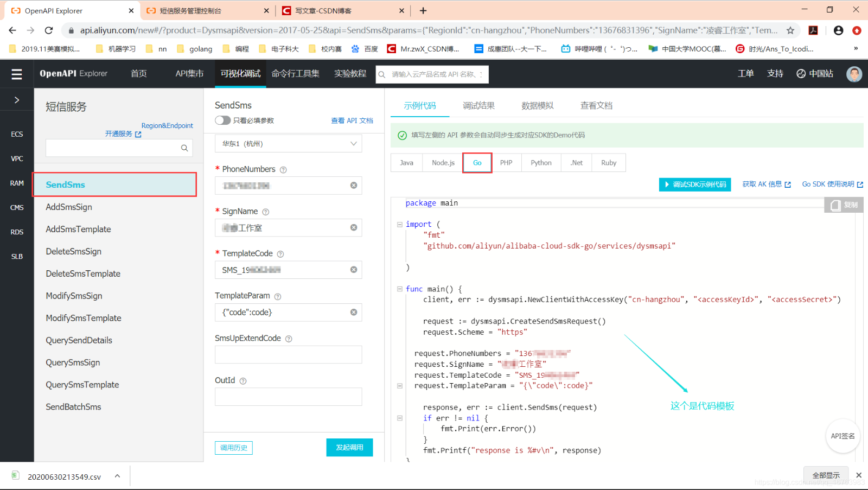This screenshot has height=490, width=868.
Task: Open the API签名 floating button
Action: [x=843, y=436]
